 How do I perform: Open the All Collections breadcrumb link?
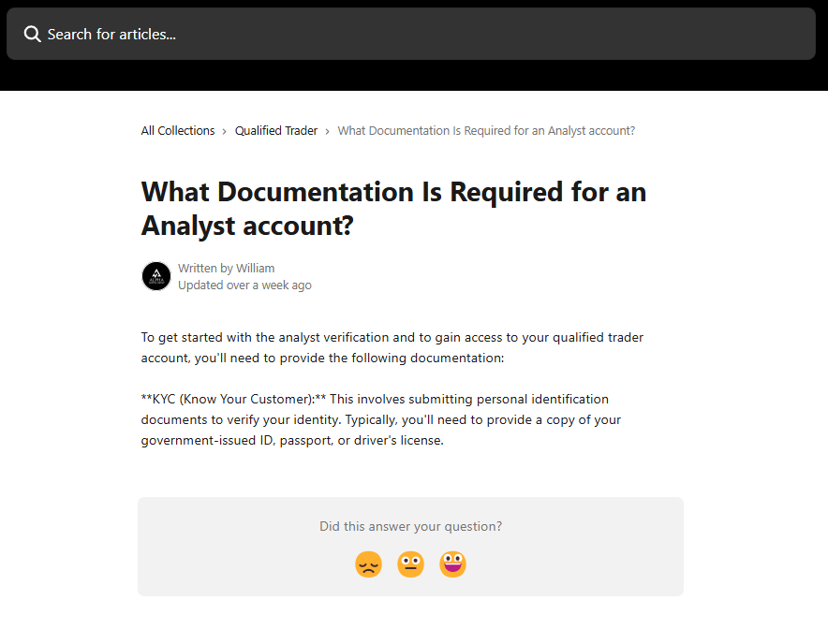tap(178, 131)
